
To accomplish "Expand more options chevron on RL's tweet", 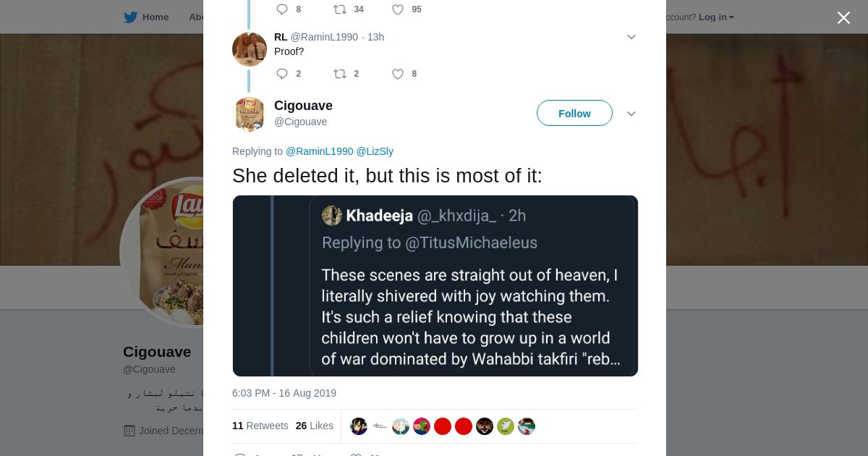I will [631, 37].
